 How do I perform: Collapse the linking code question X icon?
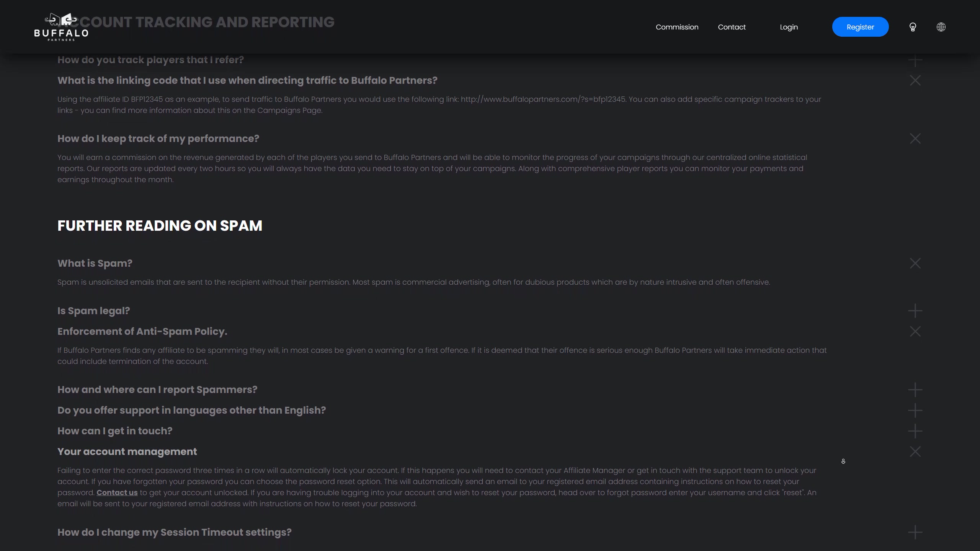point(915,80)
